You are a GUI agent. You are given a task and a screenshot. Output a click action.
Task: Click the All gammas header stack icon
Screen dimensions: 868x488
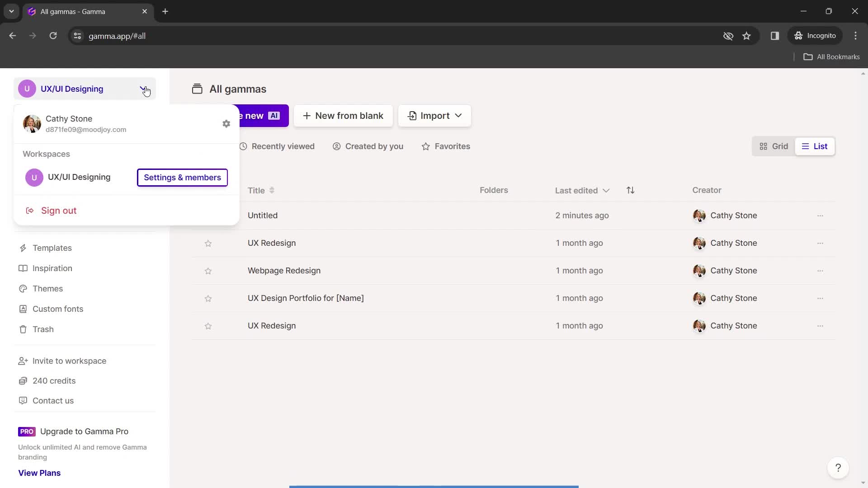197,89
